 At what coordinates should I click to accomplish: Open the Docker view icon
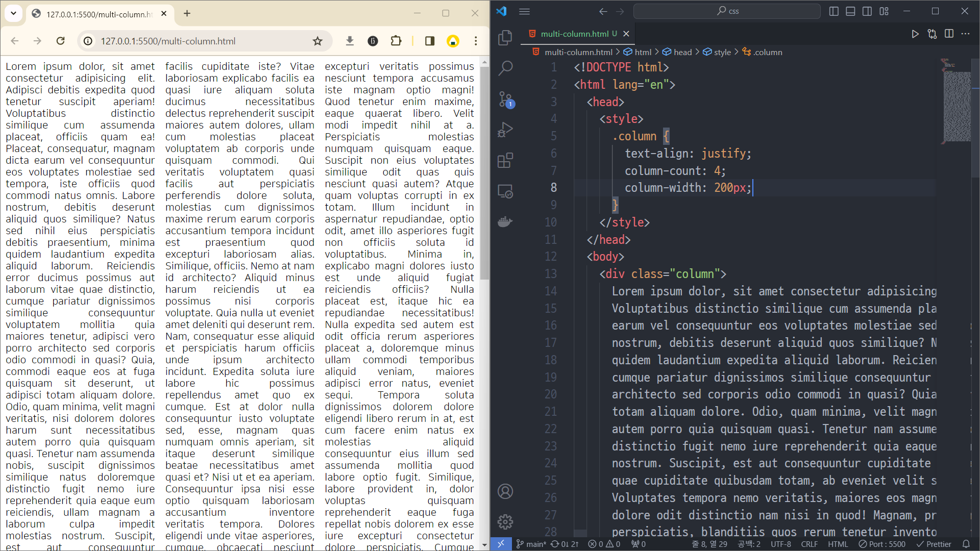point(505,222)
